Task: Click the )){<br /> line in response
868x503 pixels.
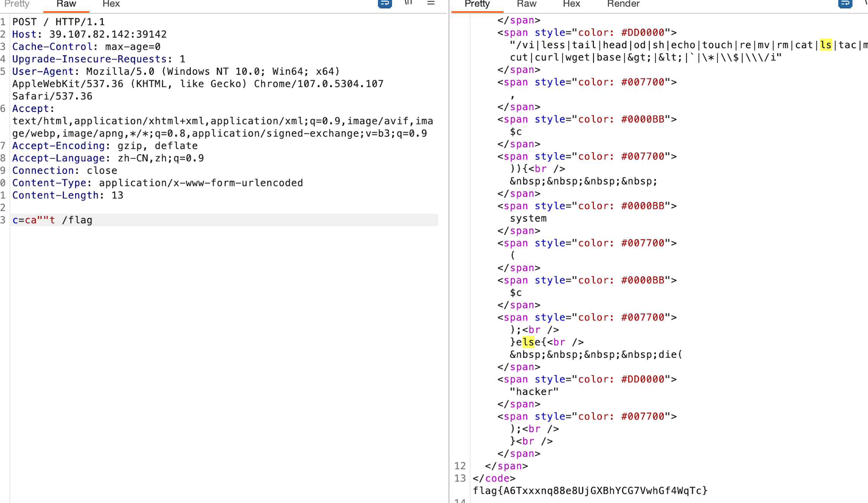Action: pos(537,169)
